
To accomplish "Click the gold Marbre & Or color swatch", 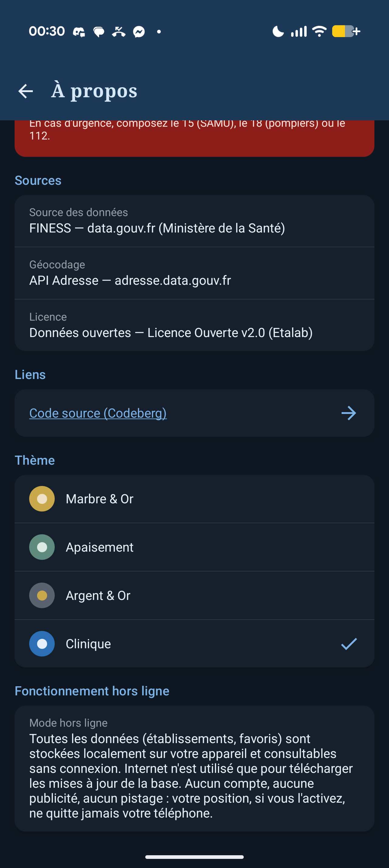I will [42, 499].
